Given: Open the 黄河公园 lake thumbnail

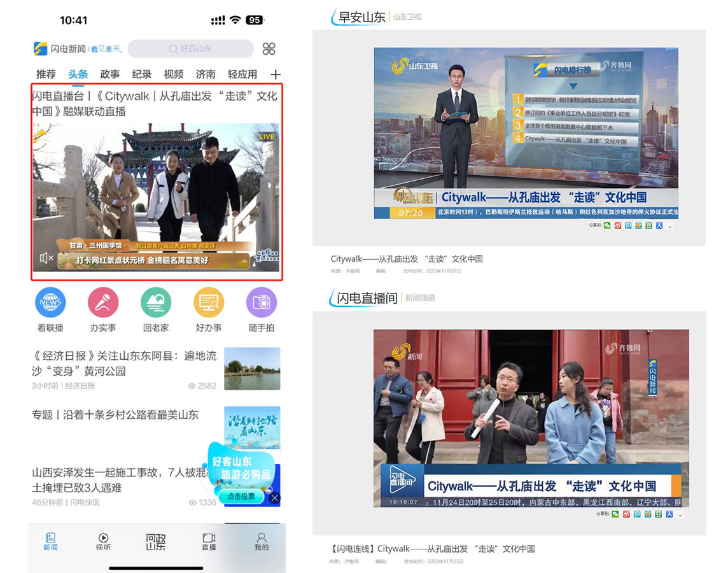Looking at the screenshot, I should (252, 369).
